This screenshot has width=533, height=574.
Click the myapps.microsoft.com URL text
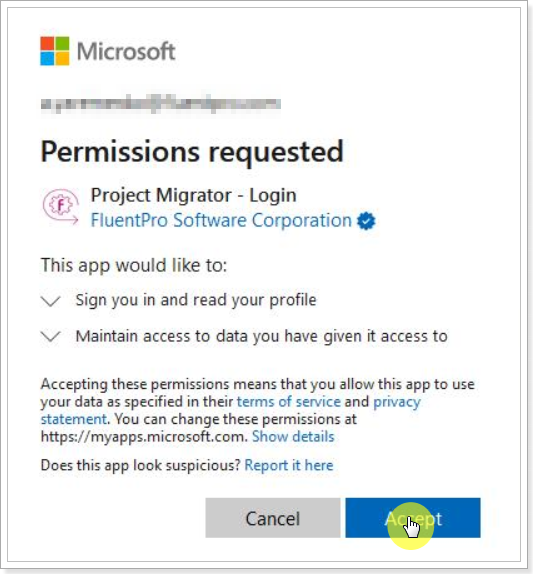click(x=143, y=436)
